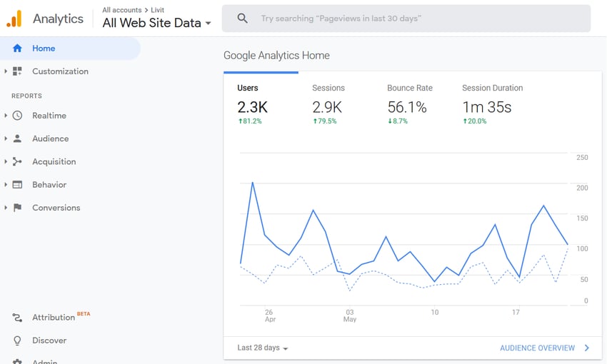Open the Discover item
The width and height of the screenshot is (607, 364).
49,340
